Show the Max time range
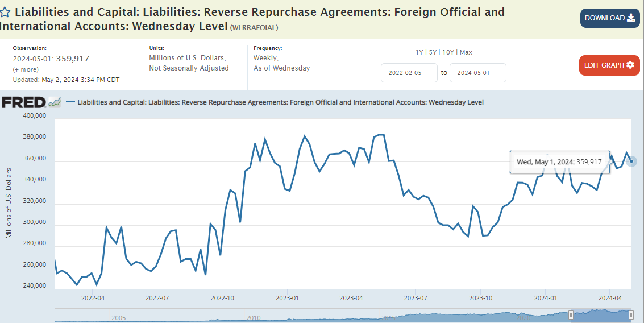 466,52
